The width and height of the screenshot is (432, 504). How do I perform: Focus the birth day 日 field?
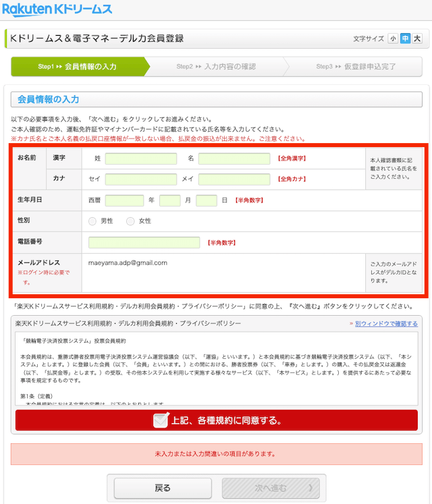point(206,200)
